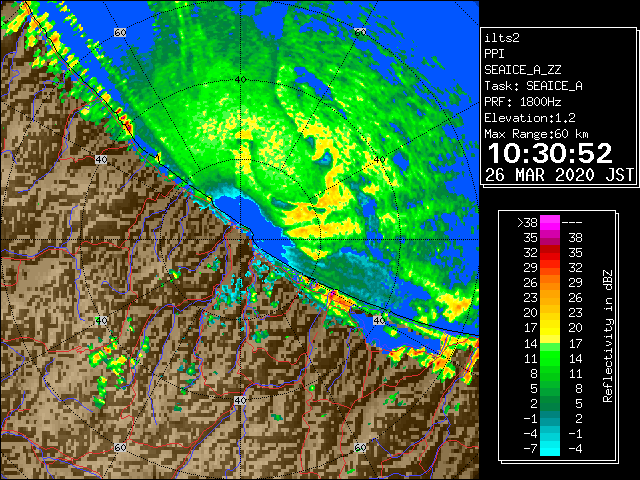The height and width of the screenshot is (480, 640).
Task: Click the '-7' legend value
Action: (530, 448)
